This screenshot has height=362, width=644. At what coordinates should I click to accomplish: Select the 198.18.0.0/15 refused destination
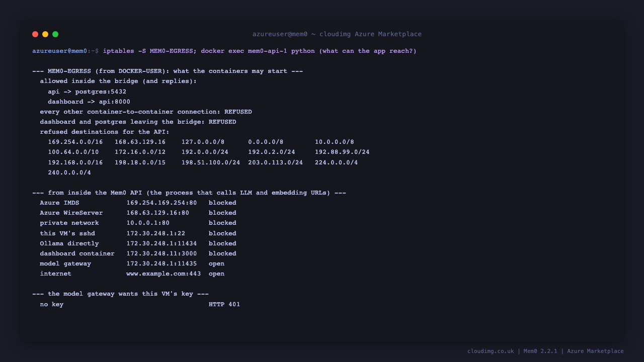point(140,162)
